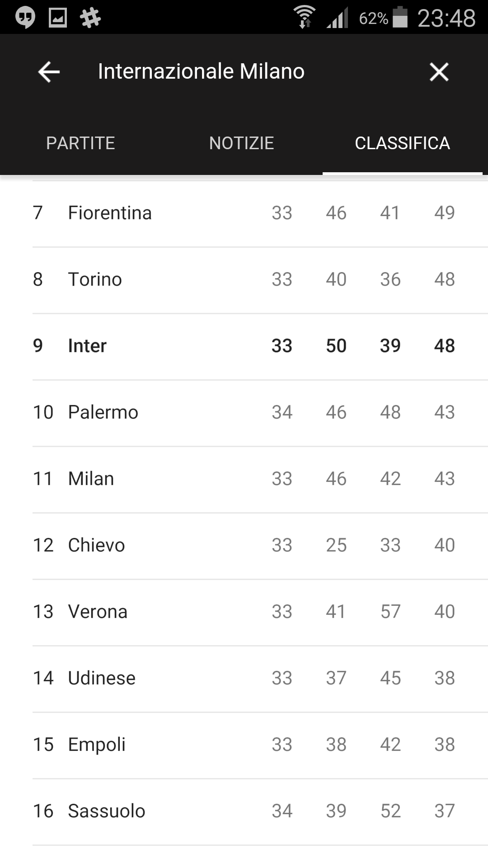
Task: Open Palermo in the standings
Action: point(244,413)
